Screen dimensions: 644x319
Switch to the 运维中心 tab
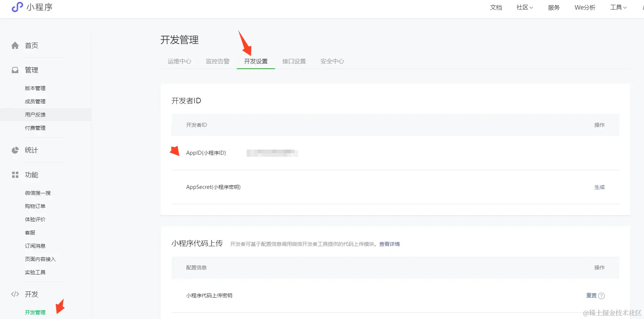pos(180,61)
